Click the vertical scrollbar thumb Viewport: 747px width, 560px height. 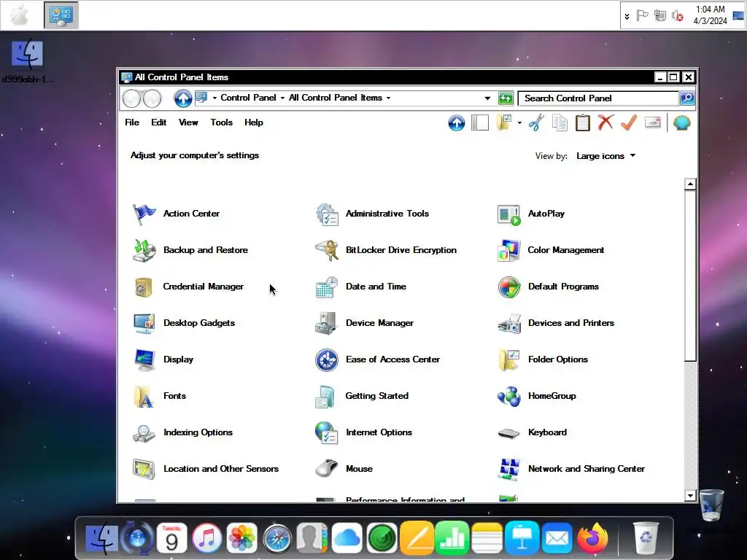690,276
